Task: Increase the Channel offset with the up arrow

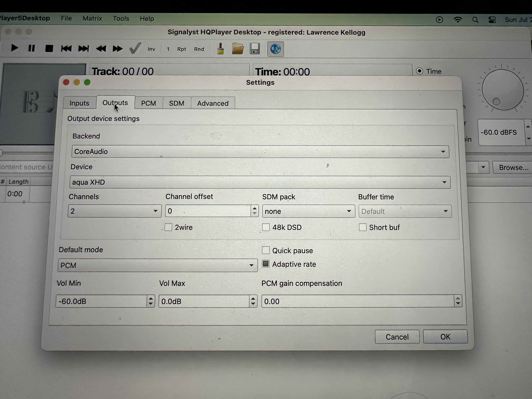Action: pyautogui.click(x=255, y=208)
